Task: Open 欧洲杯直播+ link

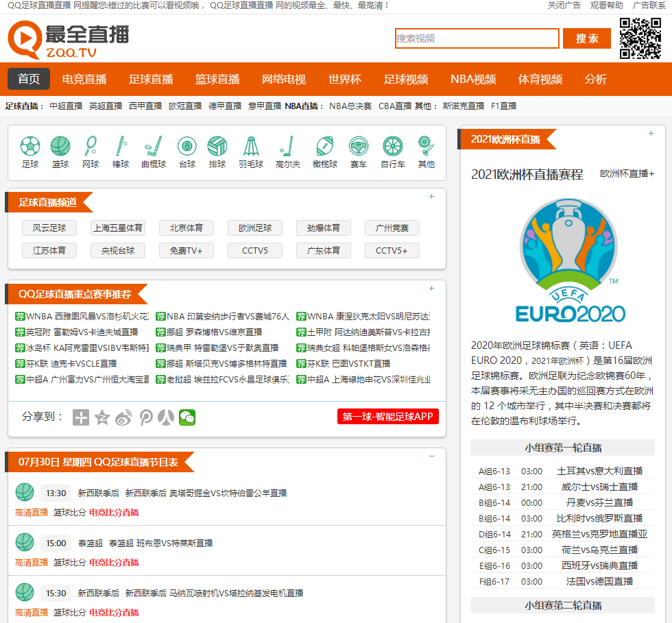Action: pyautogui.click(x=627, y=173)
